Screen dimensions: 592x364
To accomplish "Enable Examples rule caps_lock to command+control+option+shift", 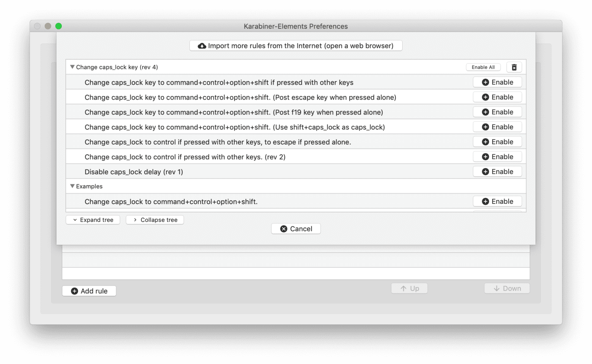I will [497, 202].
